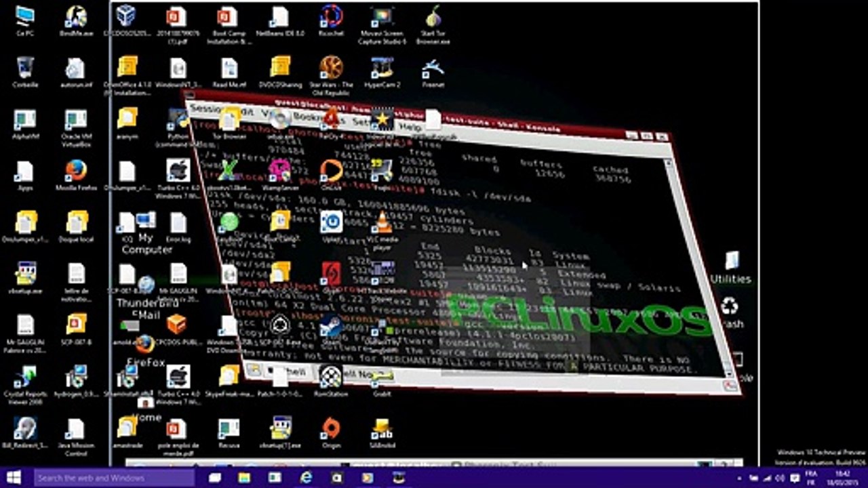Select the autorun.inf file icon
This screenshot has width=868, height=488.
[75, 72]
